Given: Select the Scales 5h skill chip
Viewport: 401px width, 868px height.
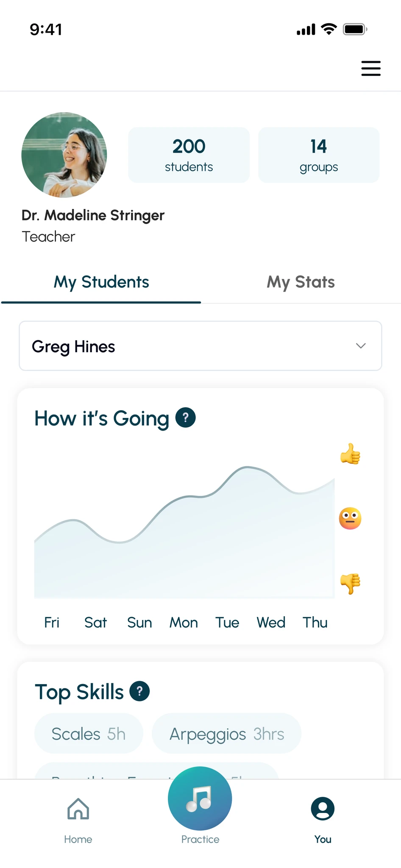Looking at the screenshot, I should pos(89,734).
